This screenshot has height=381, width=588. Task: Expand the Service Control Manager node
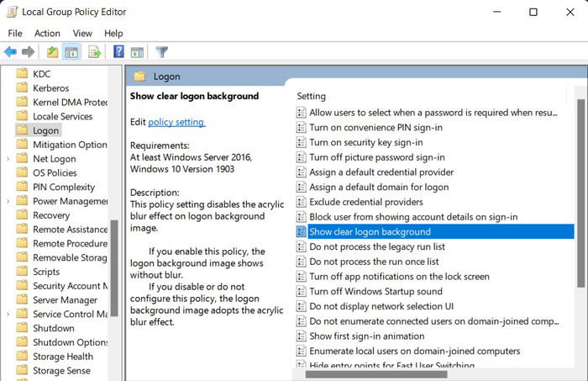(x=8, y=315)
